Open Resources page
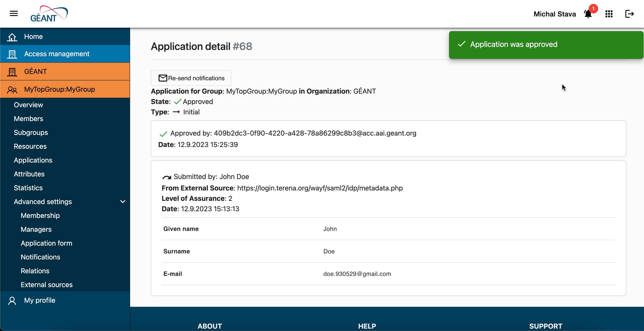Screen dimensions: 644x331 (30, 146)
